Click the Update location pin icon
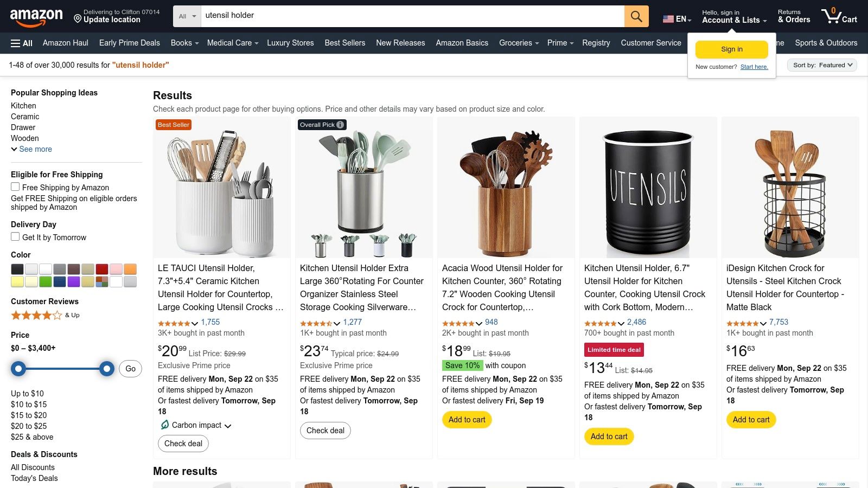The image size is (868, 488). (x=76, y=20)
